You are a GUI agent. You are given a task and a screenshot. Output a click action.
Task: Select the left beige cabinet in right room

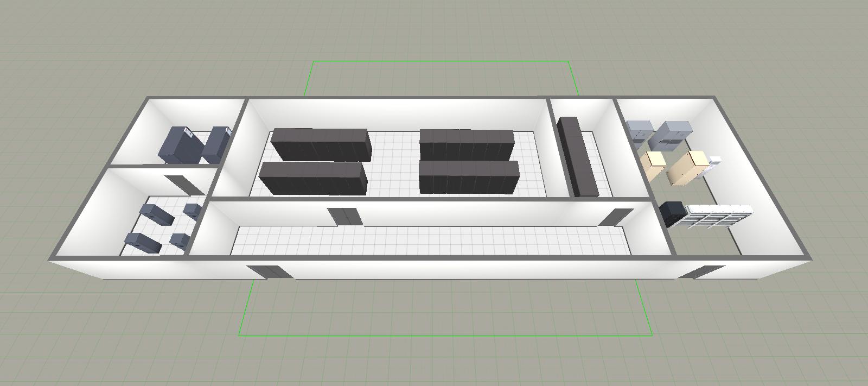pos(653,165)
